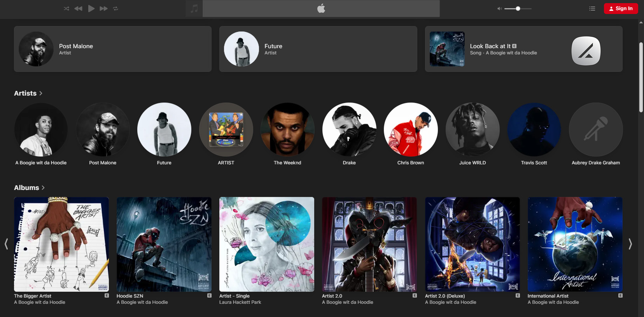Click the explicit badge on Hoodie SZN
The image size is (644, 317).
pos(209,296)
